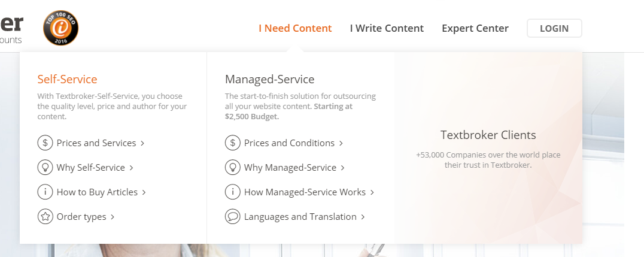The image size is (644, 257).
Task: Click chevron after Prices and Services
Action: [x=142, y=143]
